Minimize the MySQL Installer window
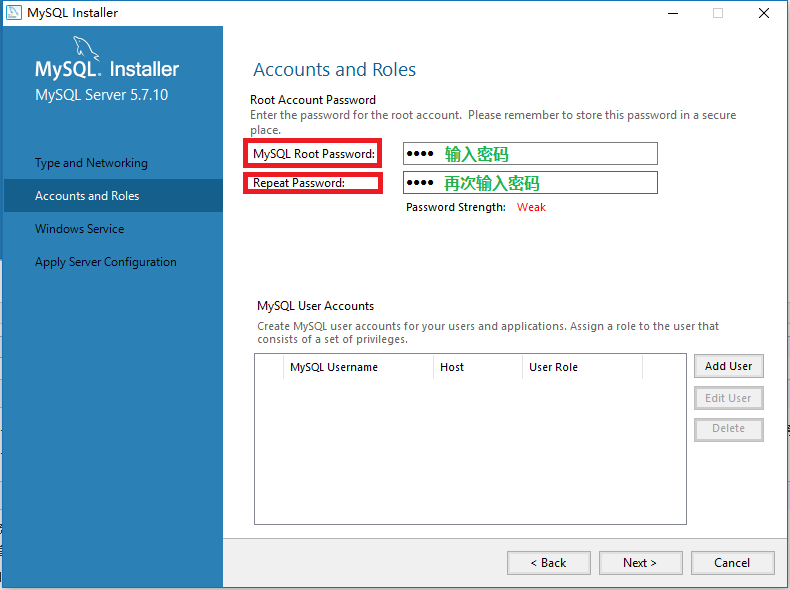Viewport: 790px width, 590px height. click(673, 13)
